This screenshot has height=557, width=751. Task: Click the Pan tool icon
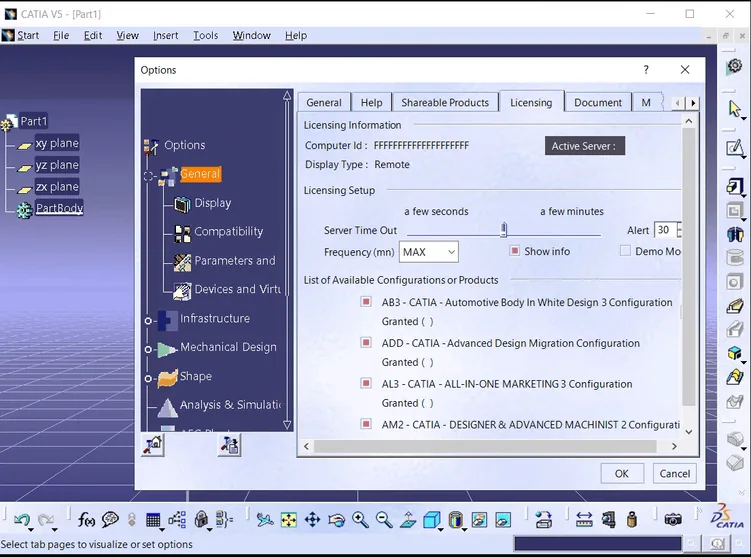[312, 520]
